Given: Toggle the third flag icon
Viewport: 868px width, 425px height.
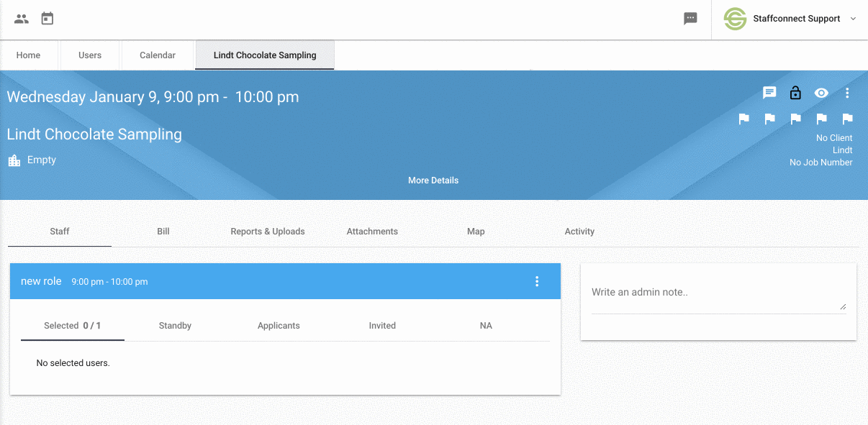Looking at the screenshot, I should pyautogui.click(x=796, y=119).
